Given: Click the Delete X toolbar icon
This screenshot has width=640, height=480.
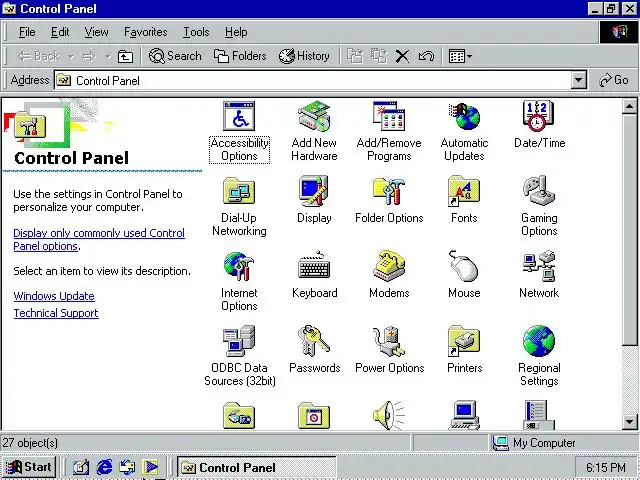Looking at the screenshot, I should click(x=402, y=56).
